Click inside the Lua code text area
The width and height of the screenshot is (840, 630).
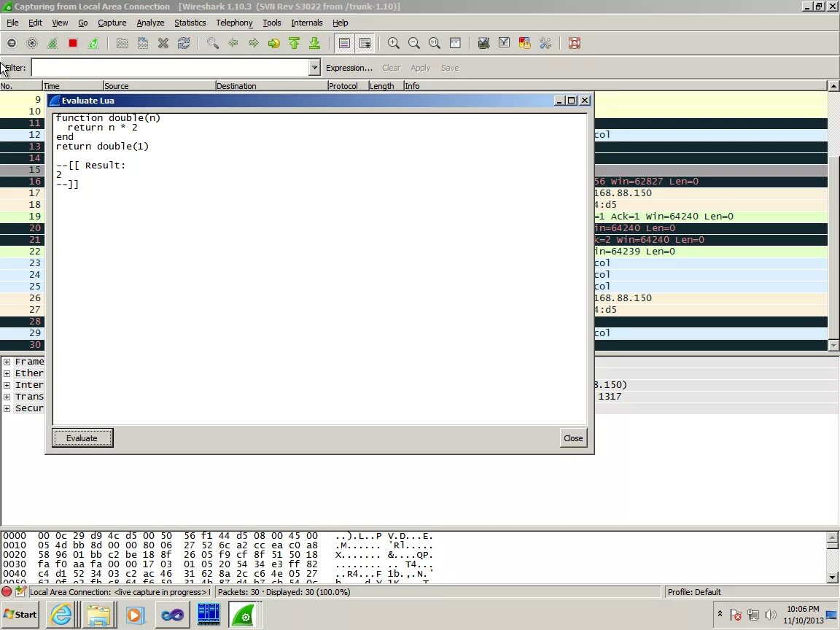click(x=320, y=269)
